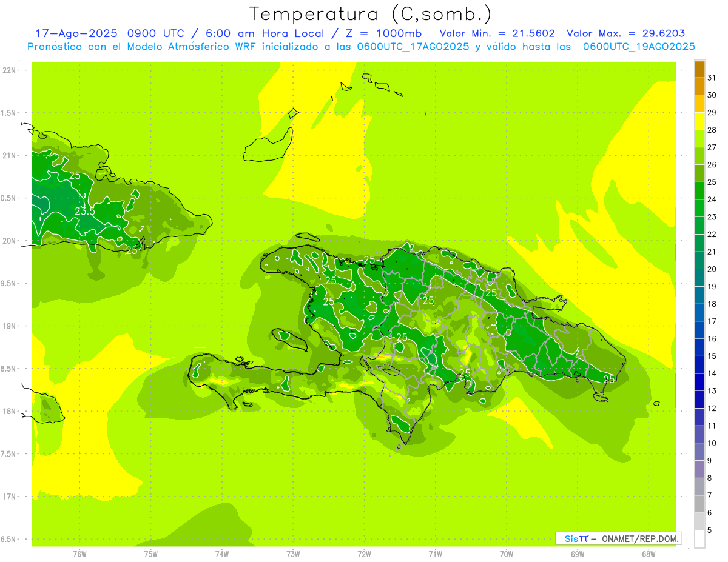Click the '74W' longitude label
728x562 pixels.
pos(222,554)
